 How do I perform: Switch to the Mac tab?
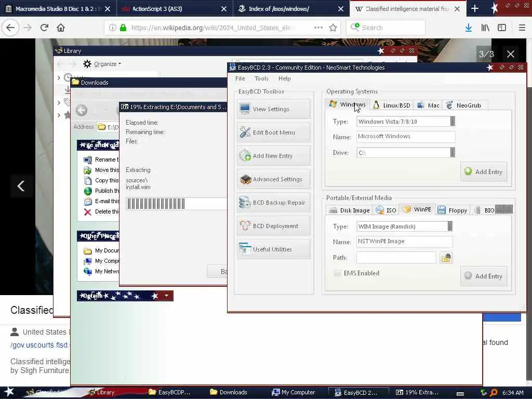(428, 105)
